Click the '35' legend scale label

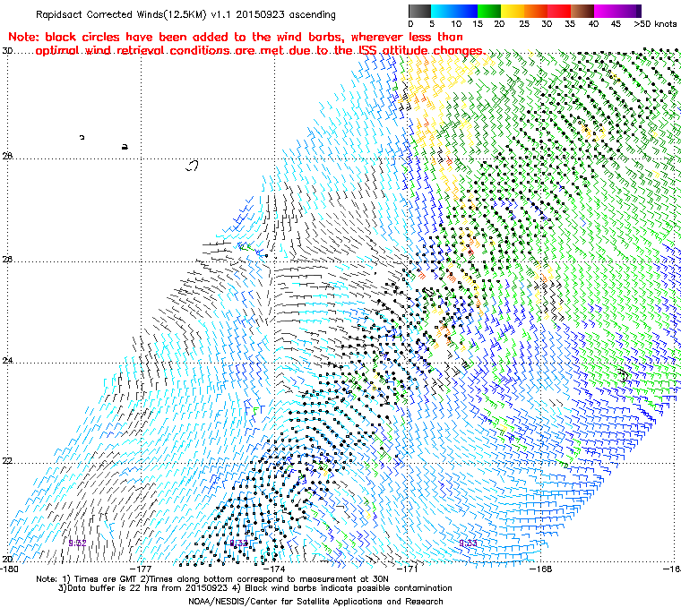pyautogui.click(x=570, y=24)
